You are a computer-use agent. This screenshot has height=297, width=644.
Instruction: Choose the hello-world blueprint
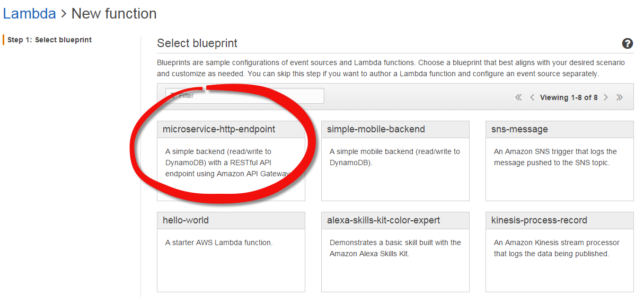click(231, 252)
